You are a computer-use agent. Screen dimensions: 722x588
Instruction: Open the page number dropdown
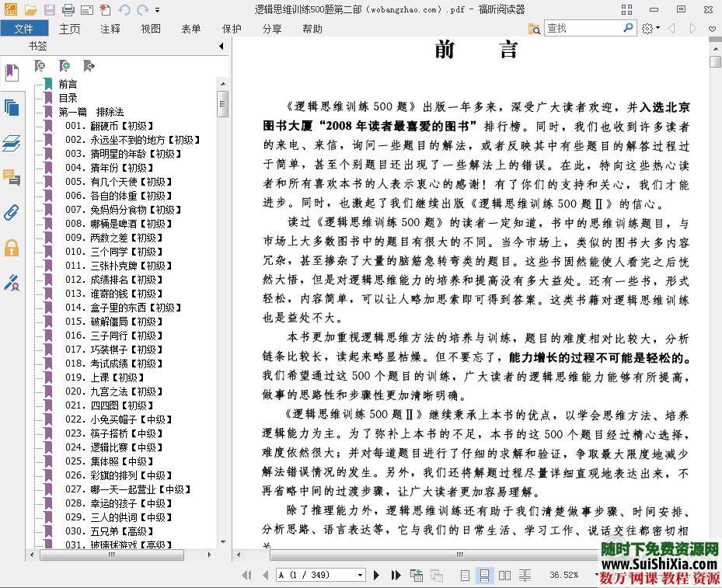tap(359, 575)
